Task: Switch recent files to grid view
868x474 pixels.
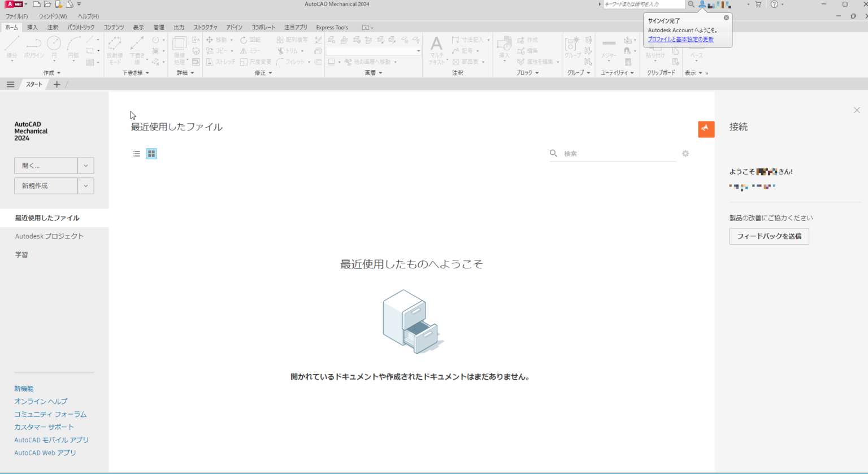Action: pyautogui.click(x=151, y=153)
